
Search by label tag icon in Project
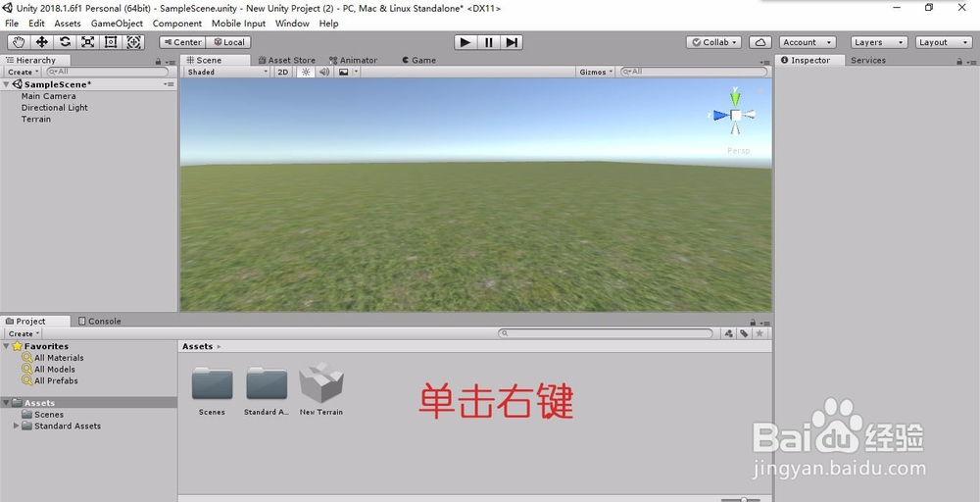(x=744, y=333)
